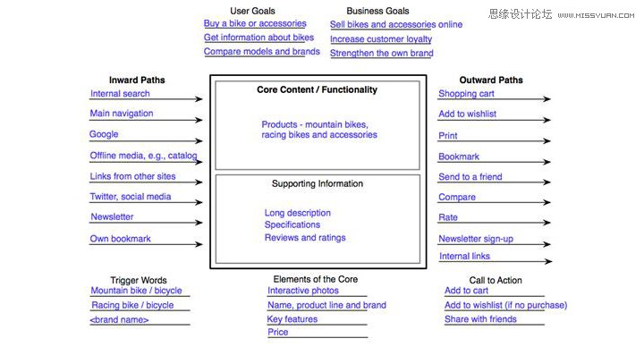644x347 pixels.
Task: Open the 'Newsletter' inward path link
Action: pyautogui.click(x=112, y=216)
